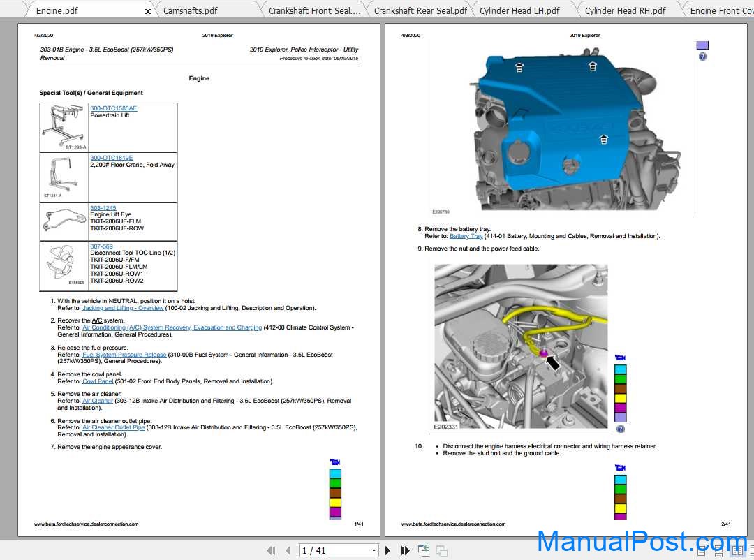The image size is (754, 560).
Task: Click the 'Special Tool(s) / General Equipment' heading
Action: click(x=91, y=93)
